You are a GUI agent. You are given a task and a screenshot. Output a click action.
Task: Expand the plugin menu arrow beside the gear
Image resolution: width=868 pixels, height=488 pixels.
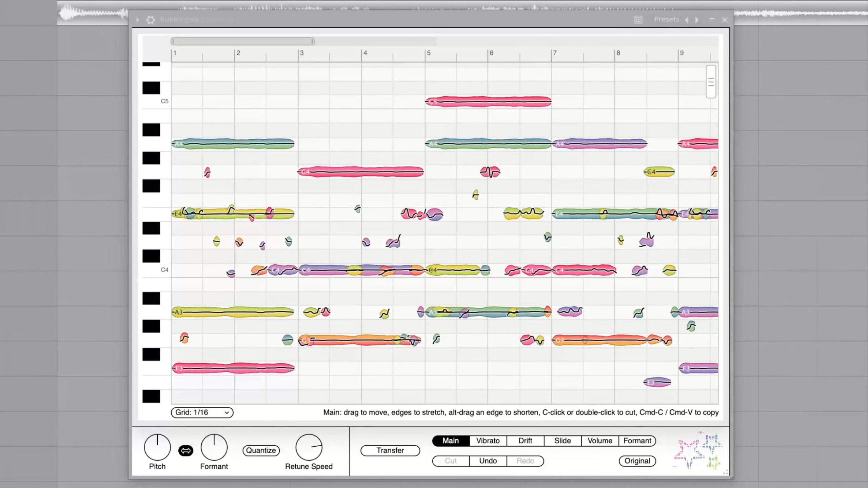(x=138, y=20)
